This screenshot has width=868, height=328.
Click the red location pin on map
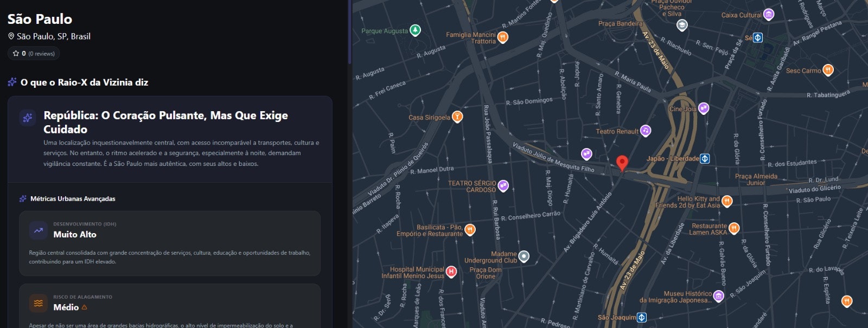(x=622, y=163)
